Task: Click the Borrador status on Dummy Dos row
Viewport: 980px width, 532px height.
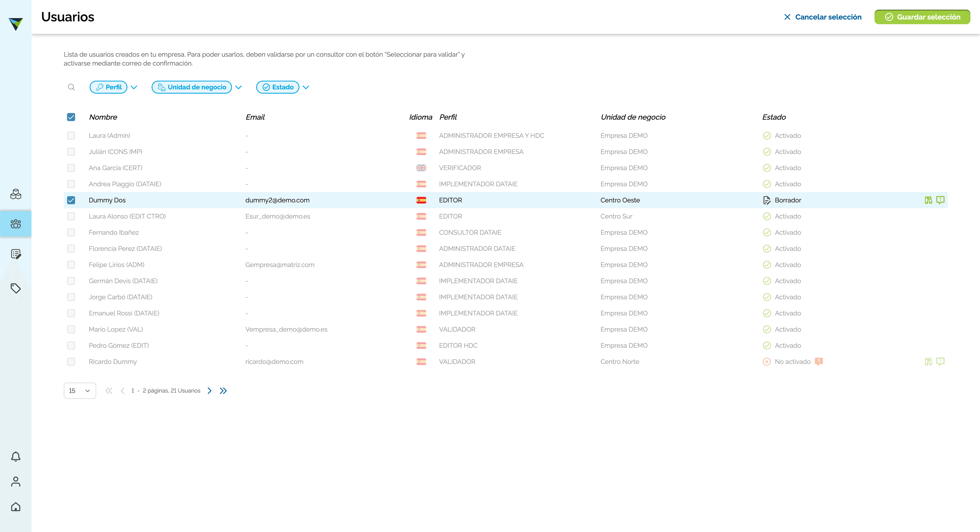Action: pyautogui.click(x=782, y=200)
